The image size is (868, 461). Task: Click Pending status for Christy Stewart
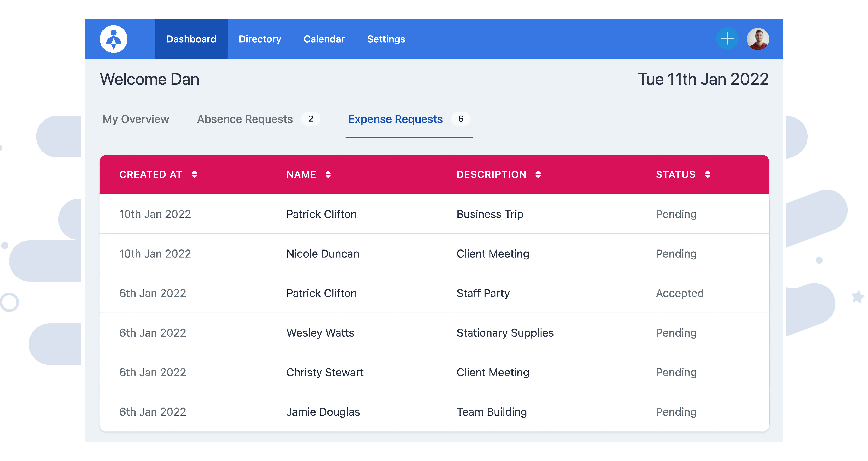coord(676,373)
